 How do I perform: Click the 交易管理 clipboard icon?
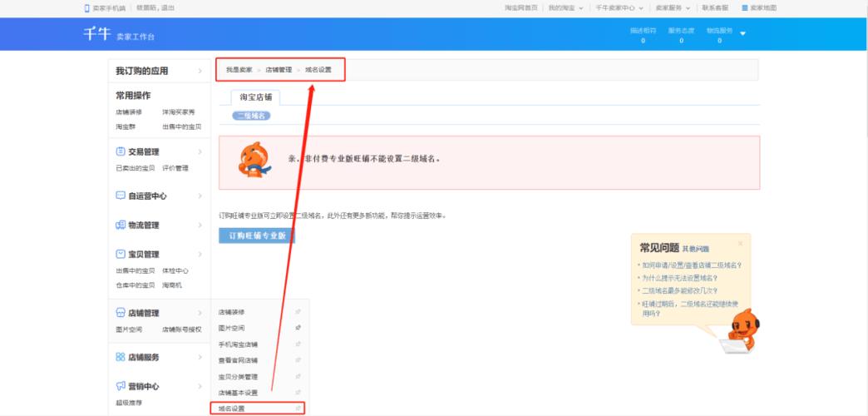(120, 151)
